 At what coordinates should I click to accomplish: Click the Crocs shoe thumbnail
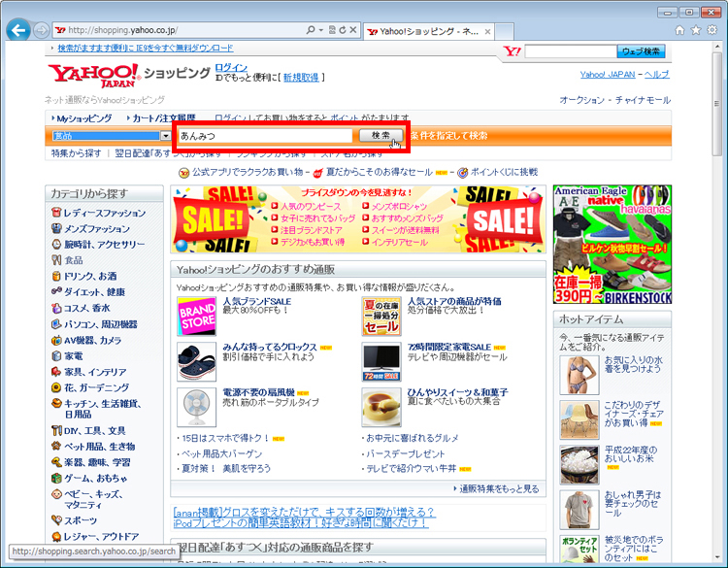pos(197,362)
